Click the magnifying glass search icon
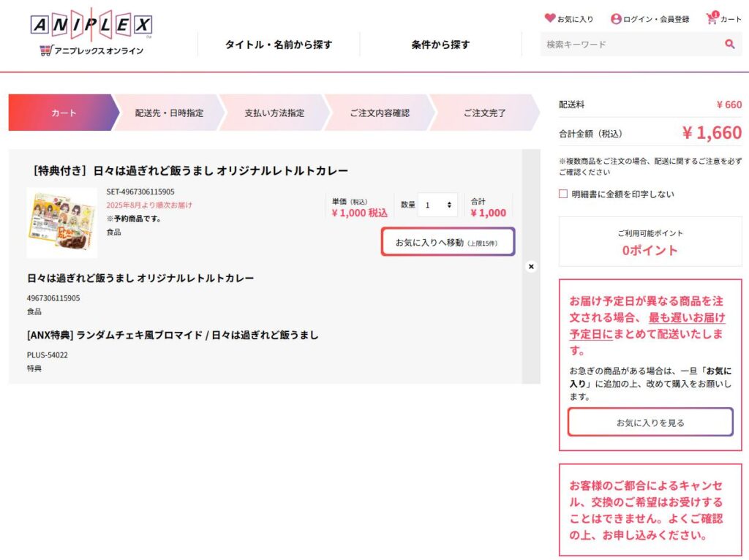The width and height of the screenshot is (749, 560). coord(729,44)
